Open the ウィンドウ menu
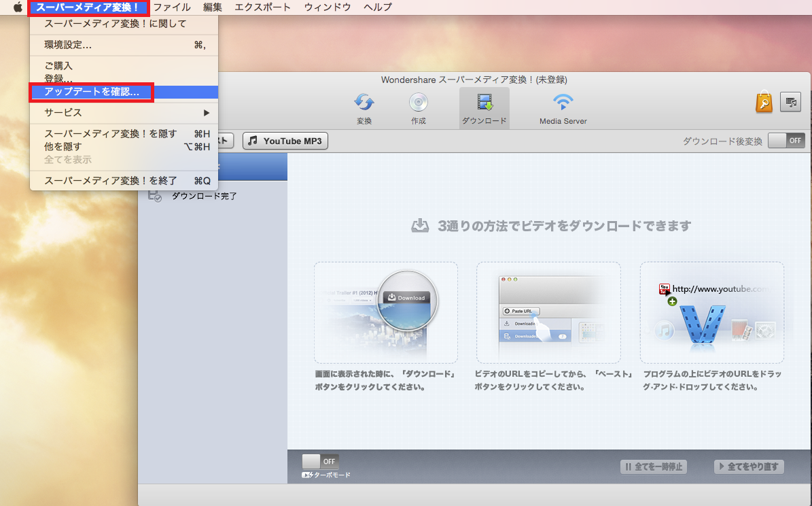The height and width of the screenshot is (506, 812). [x=328, y=7]
